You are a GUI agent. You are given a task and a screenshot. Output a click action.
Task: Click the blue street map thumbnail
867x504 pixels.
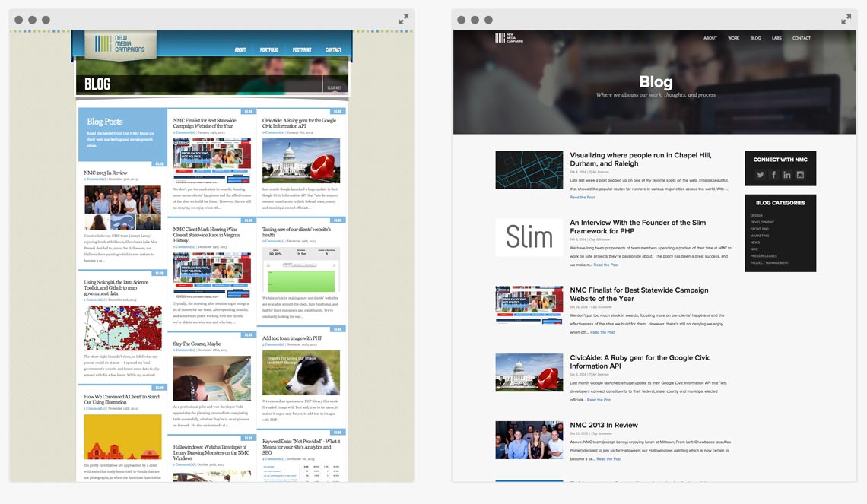[x=529, y=170]
